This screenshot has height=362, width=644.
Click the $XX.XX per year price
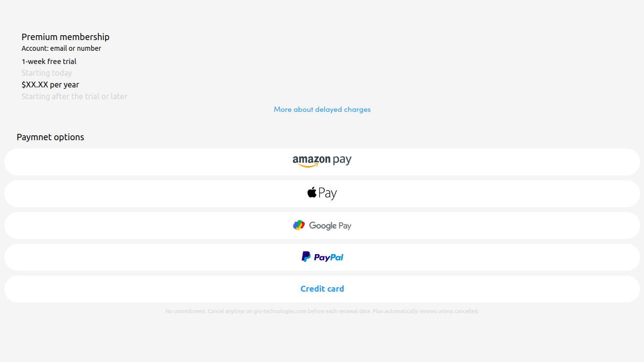point(50,85)
